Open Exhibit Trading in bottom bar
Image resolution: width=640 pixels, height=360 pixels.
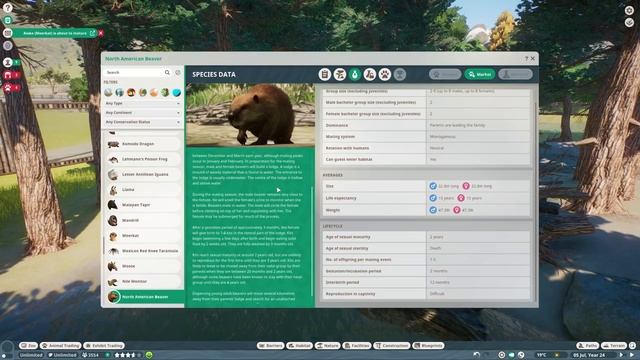coord(104,346)
